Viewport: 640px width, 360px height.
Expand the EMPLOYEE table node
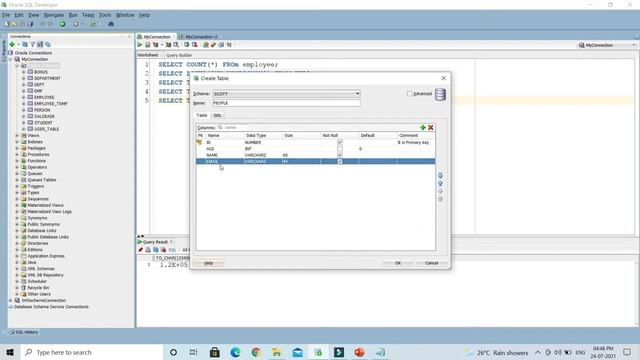24,97
